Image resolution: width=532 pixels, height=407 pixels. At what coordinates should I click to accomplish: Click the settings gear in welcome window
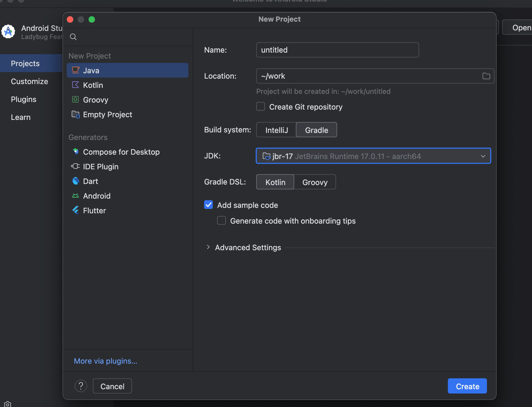click(x=8, y=404)
